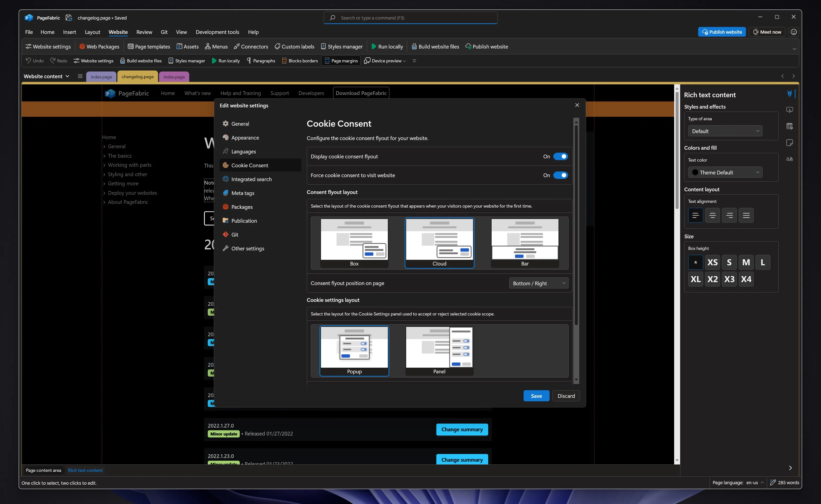Viewport: 821px width, 504px height.
Task: Open the Review menu
Action: pyautogui.click(x=144, y=32)
